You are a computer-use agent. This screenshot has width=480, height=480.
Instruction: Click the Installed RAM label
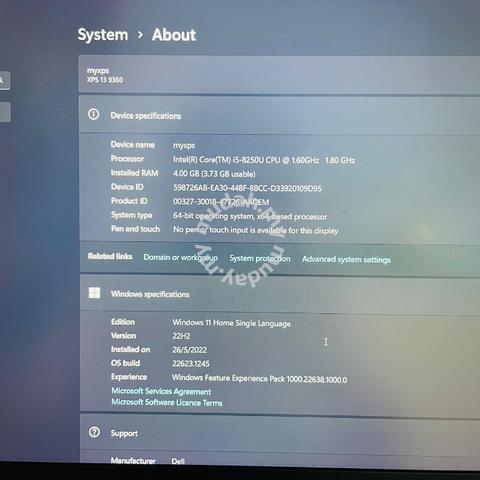click(134, 173)
